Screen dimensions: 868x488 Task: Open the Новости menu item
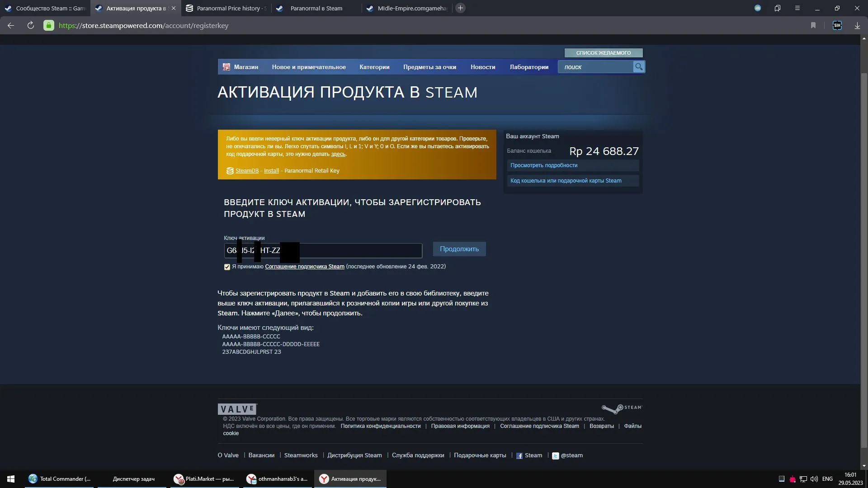tap(483, 67)
